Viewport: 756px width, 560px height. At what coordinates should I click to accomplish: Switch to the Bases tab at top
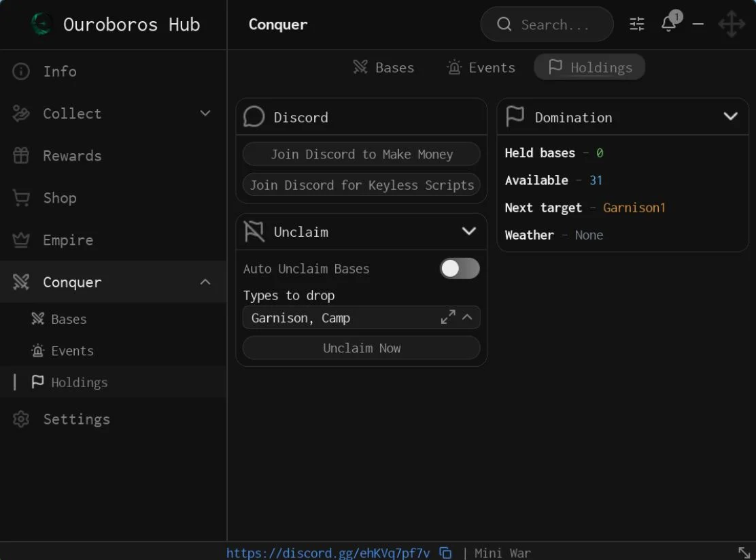[384, 67]
